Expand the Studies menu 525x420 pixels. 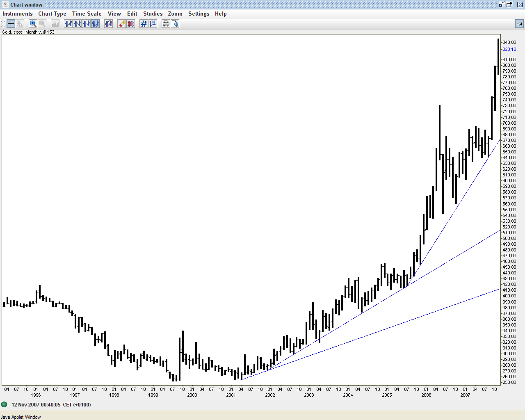click(153, 14)
